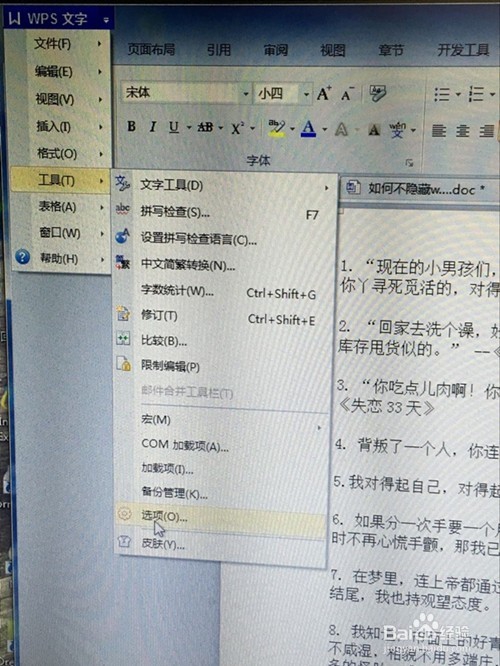Switch to the 审阅 tab
Screen dimensions: 500x666
(x=276, y=51)
